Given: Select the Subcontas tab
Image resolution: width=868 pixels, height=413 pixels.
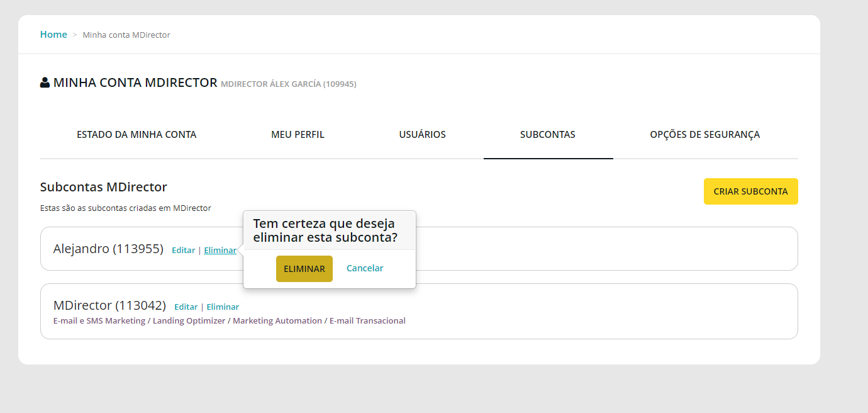Looking at the screenshot, I should [547, 134].
